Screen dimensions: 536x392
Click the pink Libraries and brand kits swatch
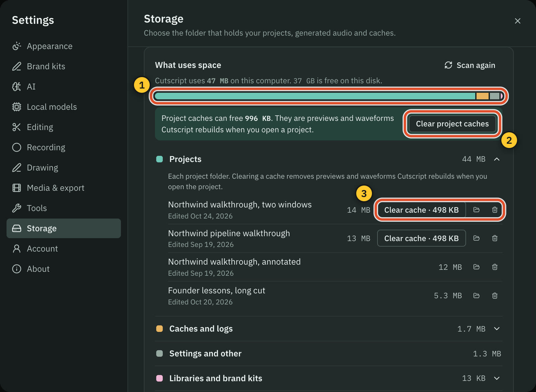159,378
